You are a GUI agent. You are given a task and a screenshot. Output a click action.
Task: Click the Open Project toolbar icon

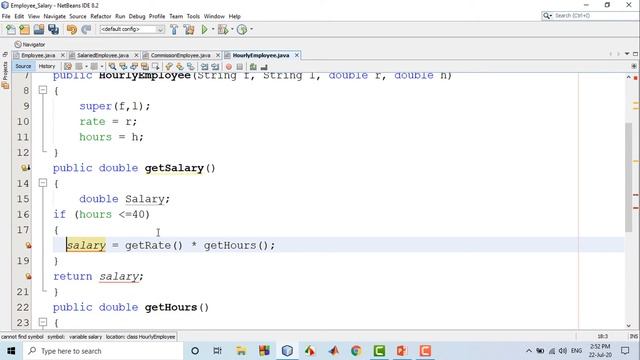tap(39, 29)
